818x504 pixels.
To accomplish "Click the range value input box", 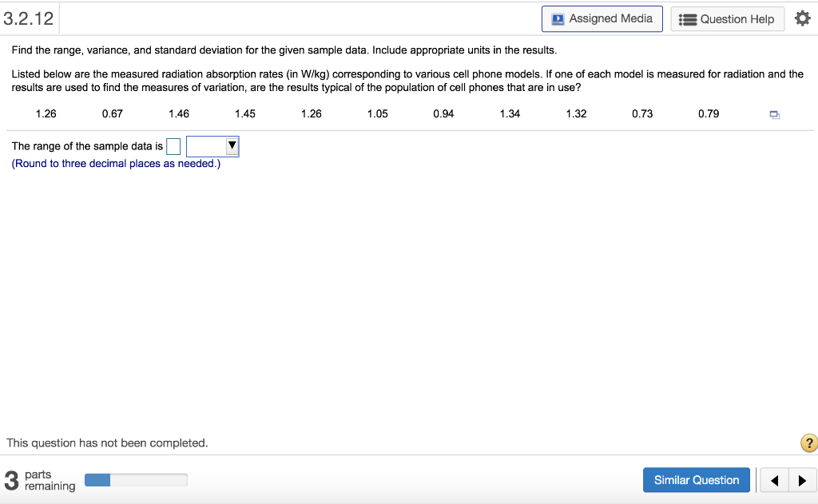I will click(173, 147).
